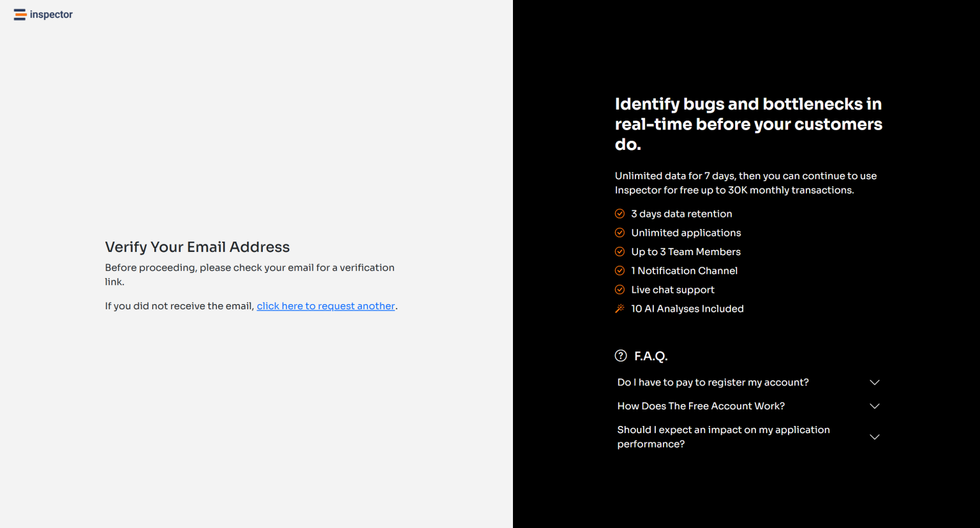Click the question mark icon next to F.A.Q.

point(621,356)
